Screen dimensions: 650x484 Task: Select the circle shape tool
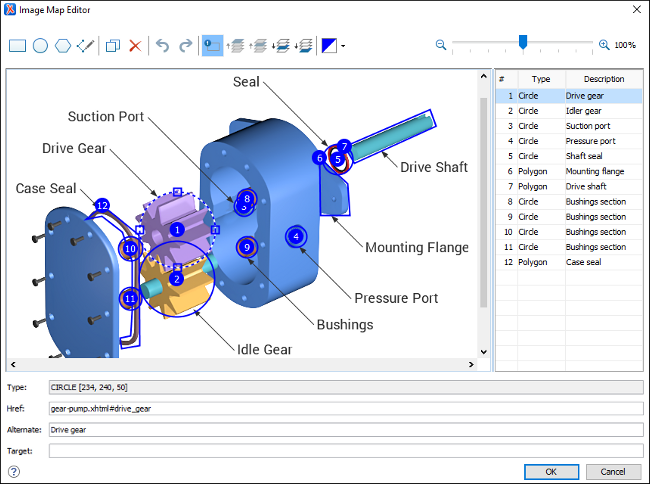[40, 46]
